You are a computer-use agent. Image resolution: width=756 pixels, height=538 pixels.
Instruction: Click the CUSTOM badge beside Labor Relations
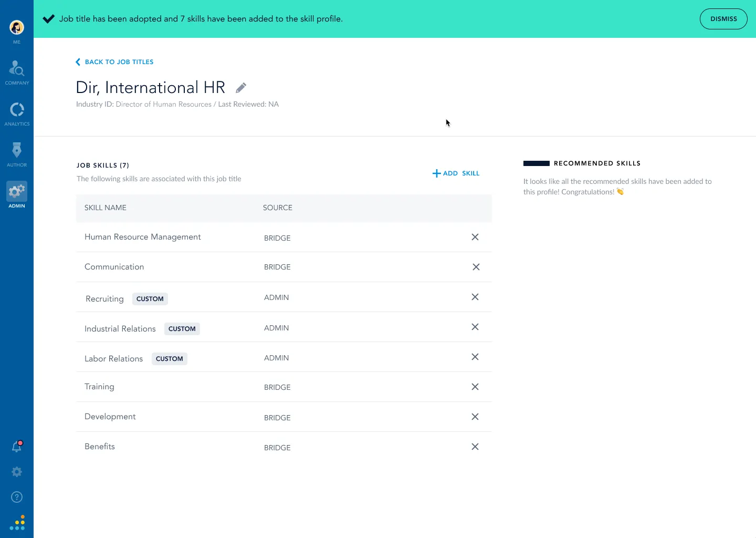(x=170, y=359)
